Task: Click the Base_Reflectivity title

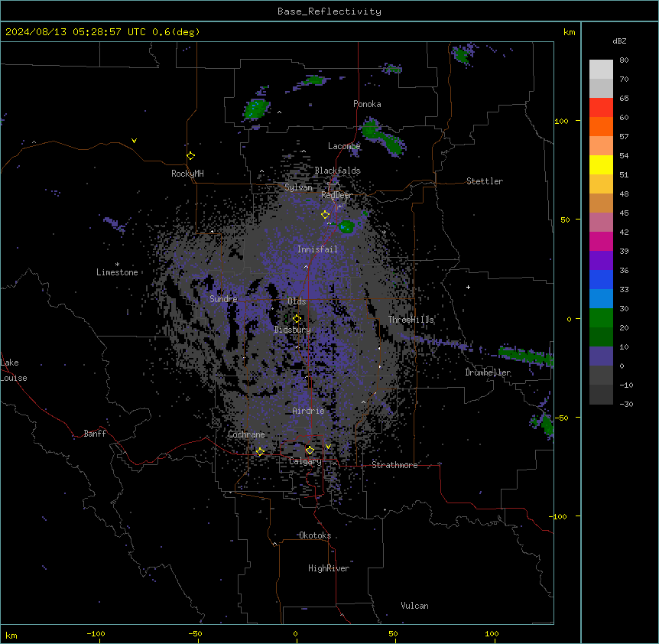Action: click(x=329, y=11)
